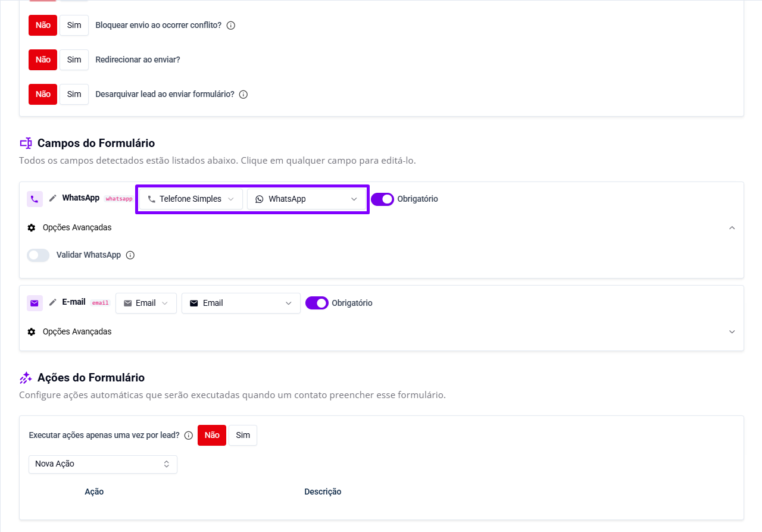Click info icon beside Executar ações question

click(189, 436)
